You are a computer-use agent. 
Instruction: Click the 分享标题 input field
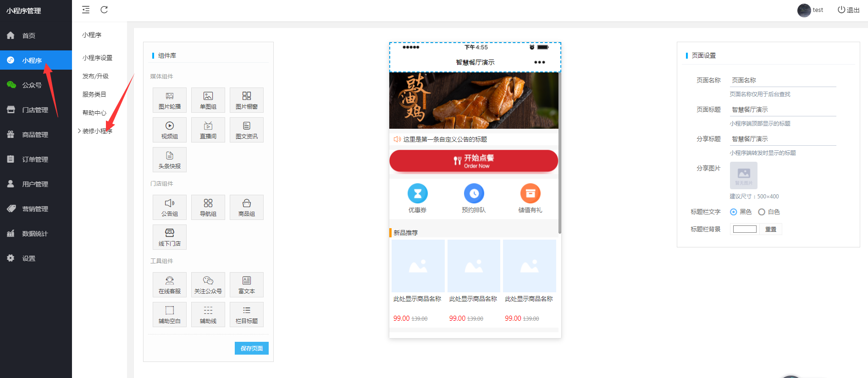[x=783, y=139]
